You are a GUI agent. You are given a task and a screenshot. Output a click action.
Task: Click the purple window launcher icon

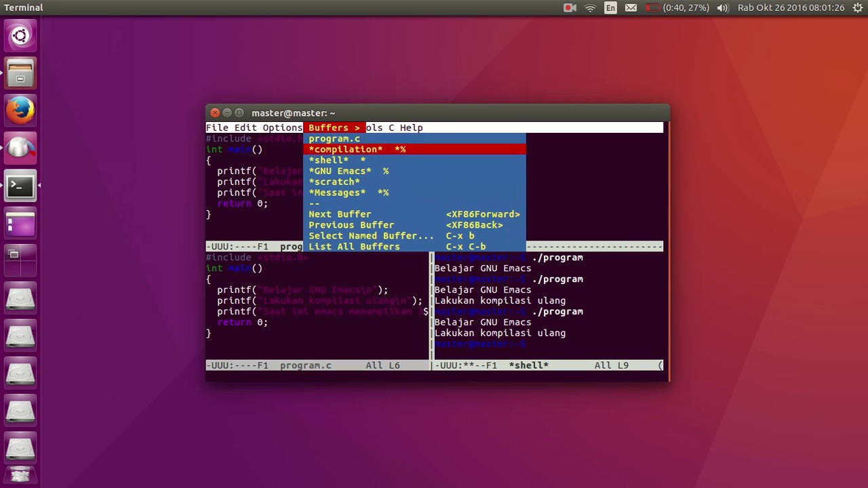coord(20,222)
